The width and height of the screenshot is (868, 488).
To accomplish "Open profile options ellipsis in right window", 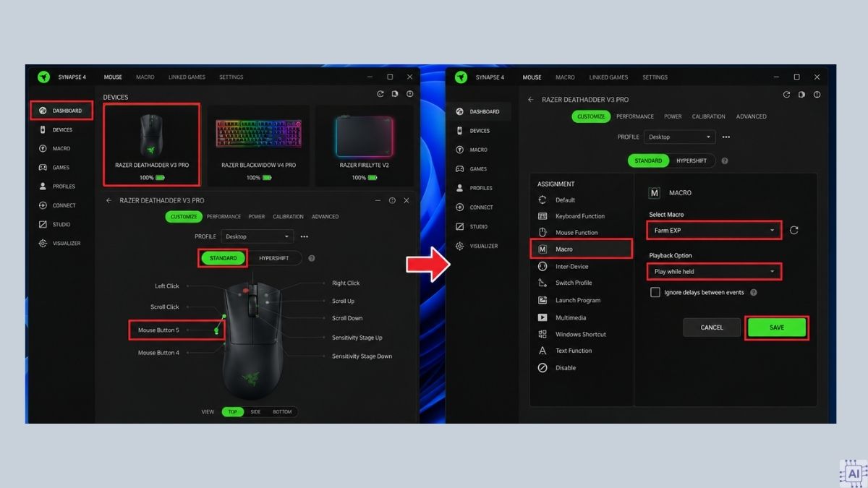I will pos(726,137).
